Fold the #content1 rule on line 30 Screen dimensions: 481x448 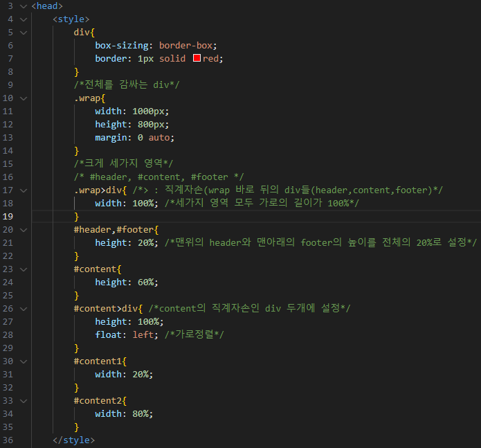click(24, 361)
